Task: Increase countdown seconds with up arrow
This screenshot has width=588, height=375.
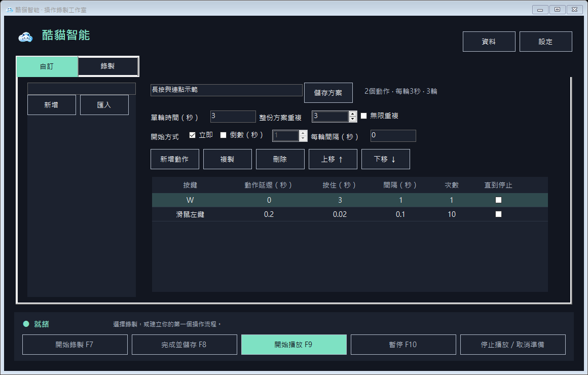Action: [x=303, y=133]
